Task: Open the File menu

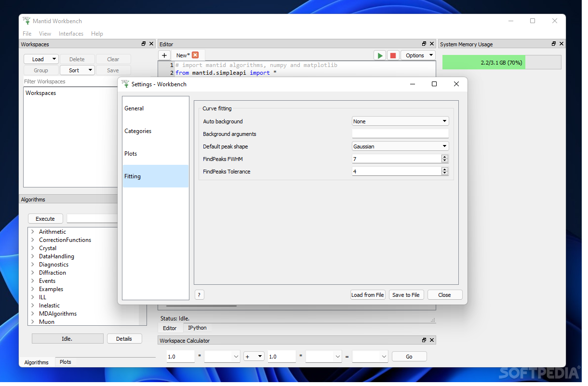Action: pos(27,34)
